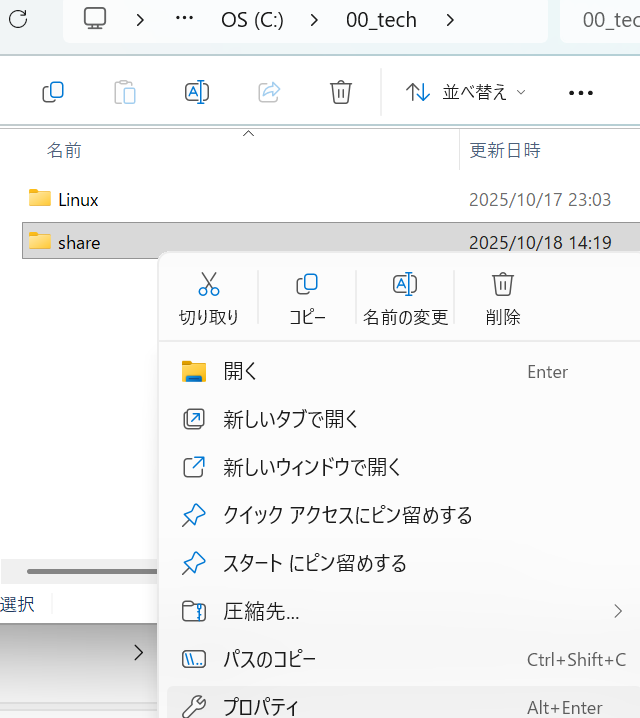Viewport: 640px width, 718px height.
Task: Choose コピー (copy) in context menu
Action: (x=307, y=298)
